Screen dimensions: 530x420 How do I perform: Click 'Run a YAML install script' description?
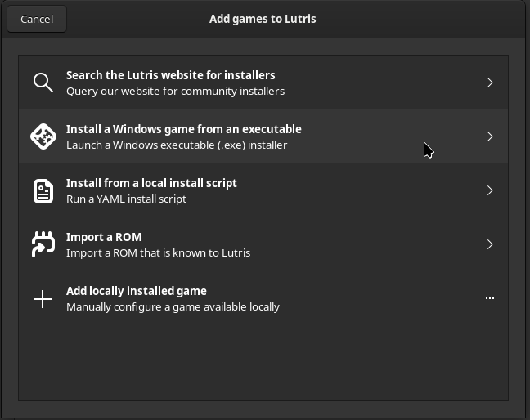click(x=126, y=199)
